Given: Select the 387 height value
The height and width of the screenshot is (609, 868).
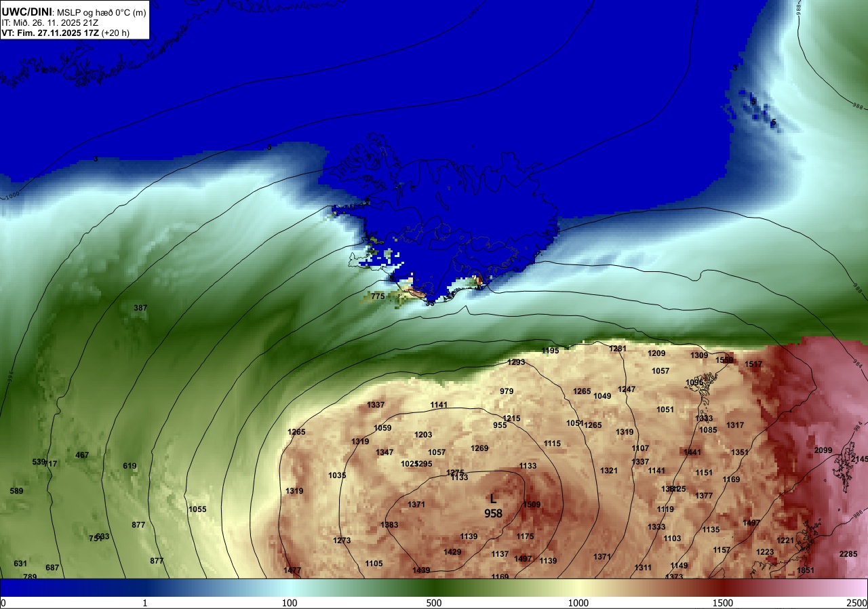Looking at the screenshot, I should 140,308.
